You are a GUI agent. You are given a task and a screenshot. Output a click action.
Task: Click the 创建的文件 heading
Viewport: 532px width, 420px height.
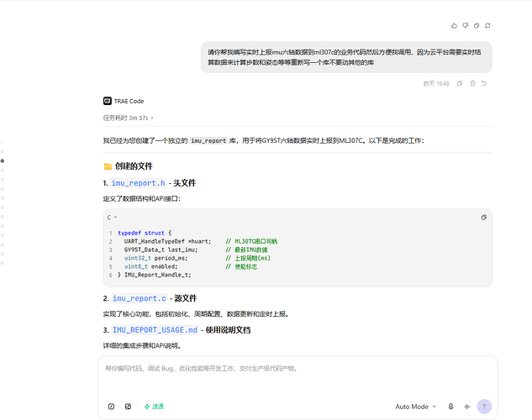tap(134, 166)
